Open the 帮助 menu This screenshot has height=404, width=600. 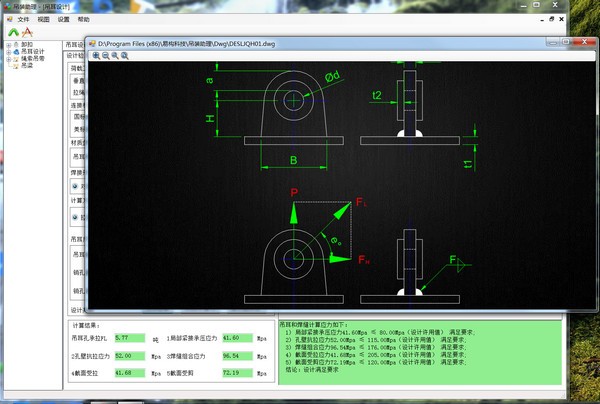pos(83,19)
